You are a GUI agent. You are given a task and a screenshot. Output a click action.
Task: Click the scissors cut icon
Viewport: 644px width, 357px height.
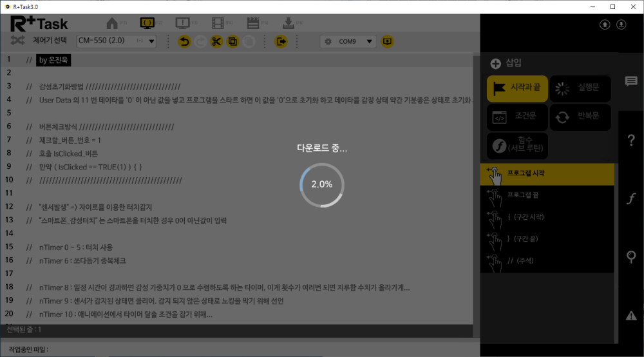pyautogui.click(x=216, y=41)
